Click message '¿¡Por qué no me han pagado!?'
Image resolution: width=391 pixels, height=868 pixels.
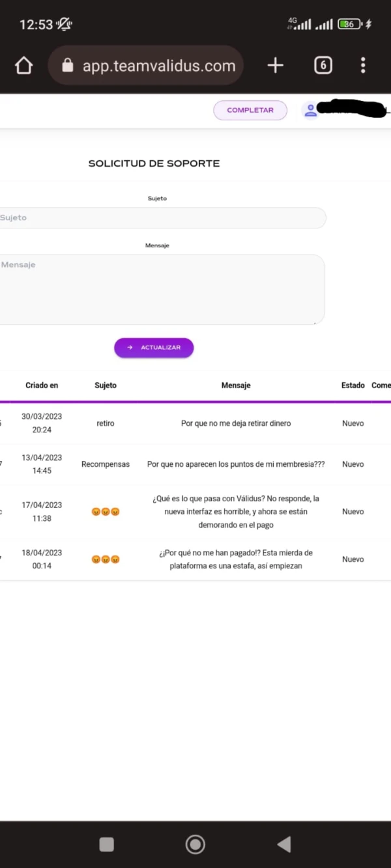(236, 559)
